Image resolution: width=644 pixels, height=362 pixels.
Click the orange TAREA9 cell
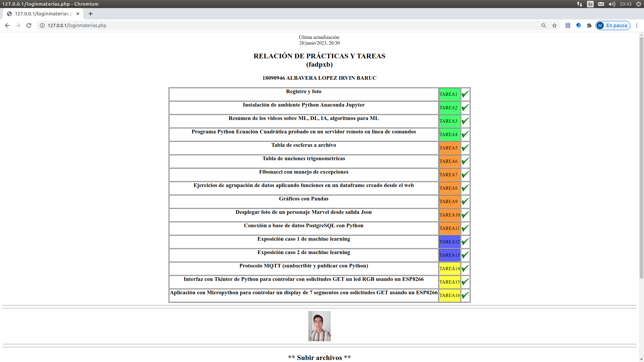449,201
